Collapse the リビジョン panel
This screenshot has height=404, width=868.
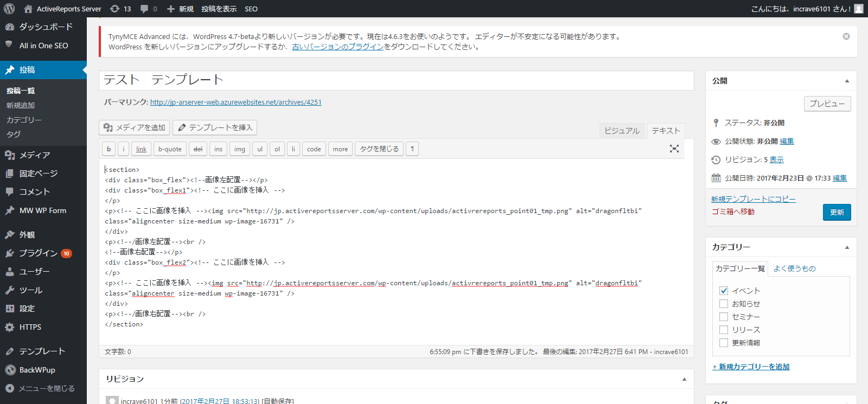coord(684,379)
